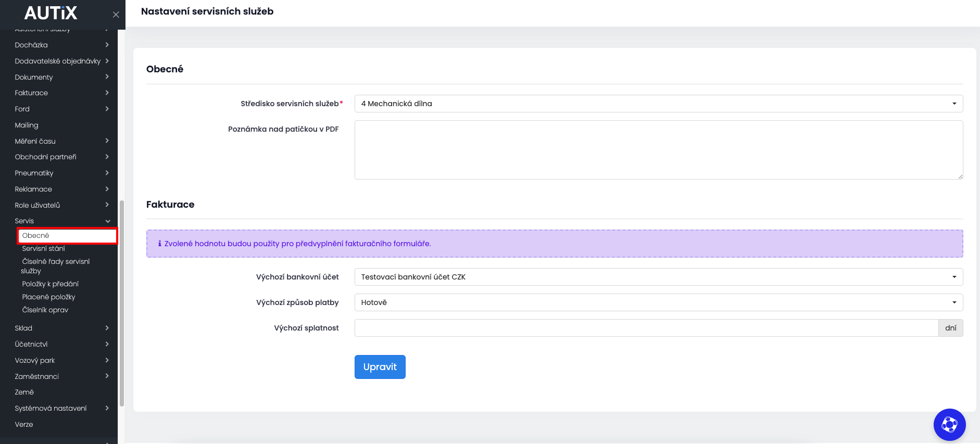Click the Poznámka nad patičkou text area
Viewport: 980px width, 444px height.
click(658, 150)
